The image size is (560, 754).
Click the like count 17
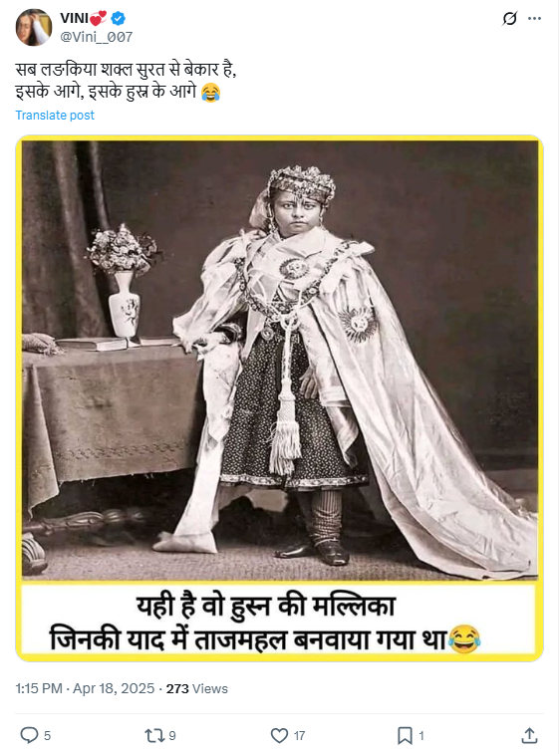click(299, 736)
